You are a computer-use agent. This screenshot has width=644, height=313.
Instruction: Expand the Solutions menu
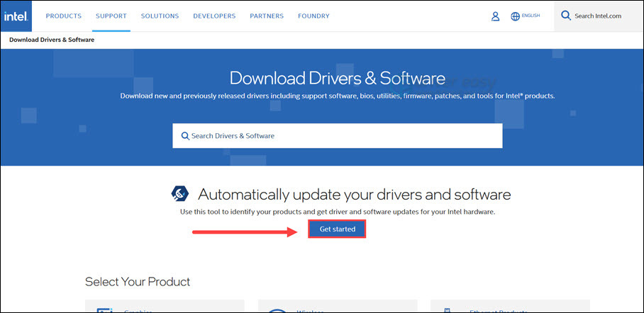pos(160,16)
